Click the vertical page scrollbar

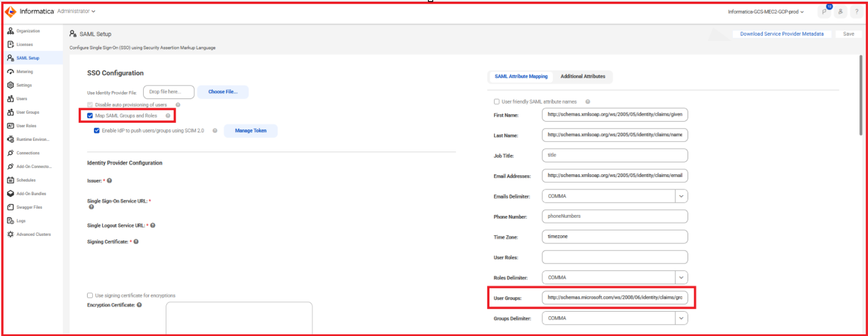[861, 95]
